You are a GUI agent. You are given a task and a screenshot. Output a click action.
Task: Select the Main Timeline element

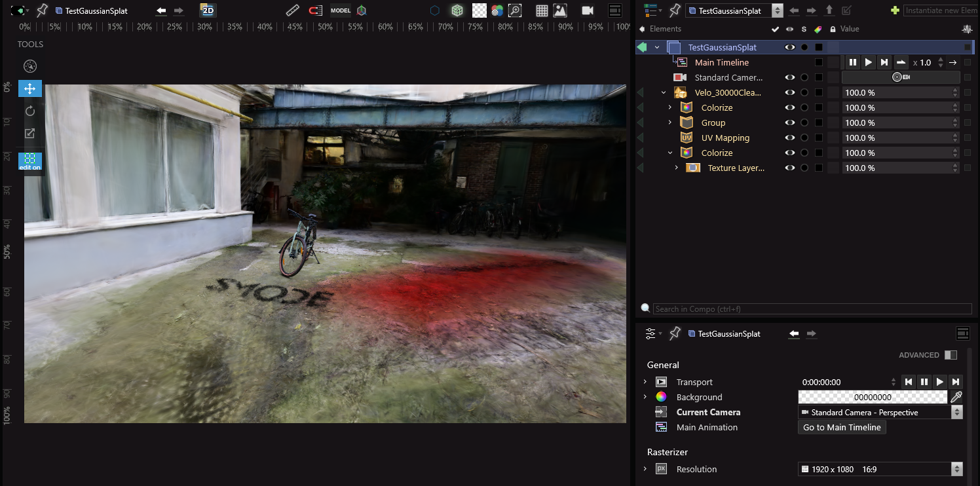pos(721,62)
